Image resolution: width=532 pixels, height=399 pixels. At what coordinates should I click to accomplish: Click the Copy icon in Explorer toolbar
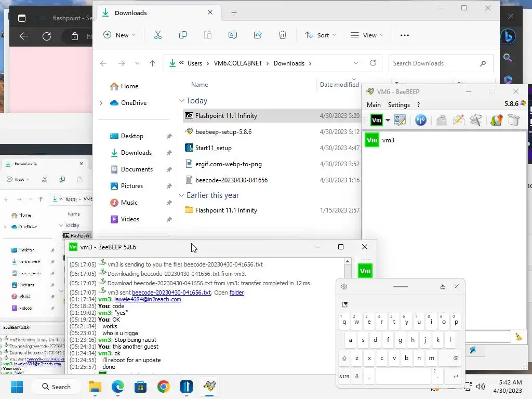tap(182, 35)
